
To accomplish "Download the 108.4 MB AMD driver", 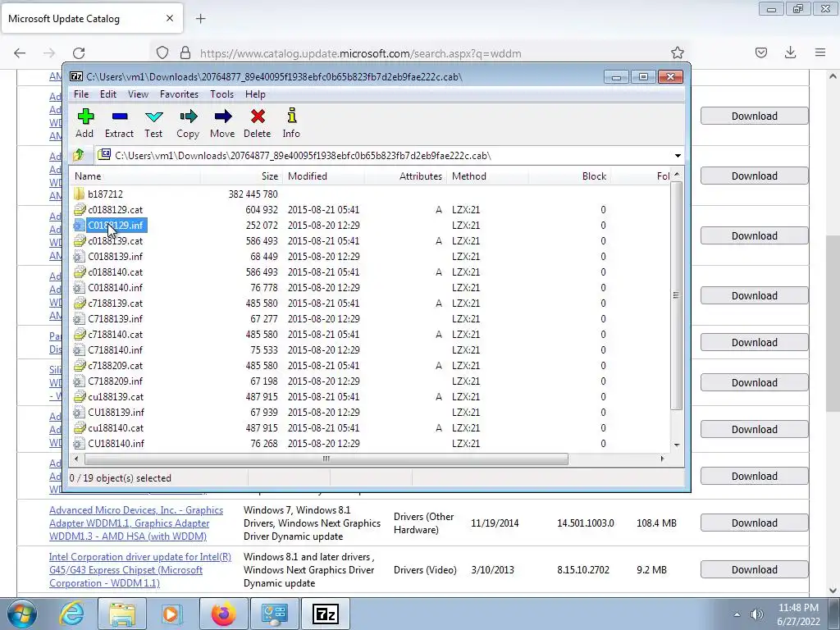I will [x=755, y=523].
